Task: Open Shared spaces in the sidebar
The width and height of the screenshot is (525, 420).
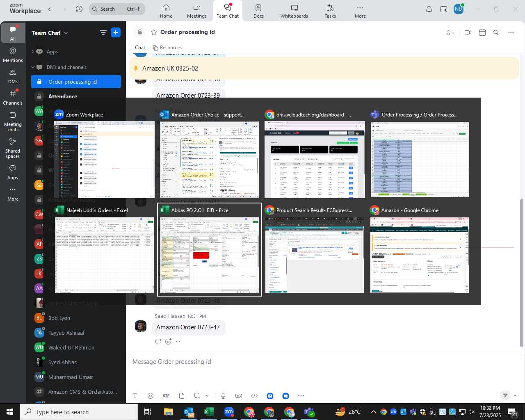Action: [13, 148]
